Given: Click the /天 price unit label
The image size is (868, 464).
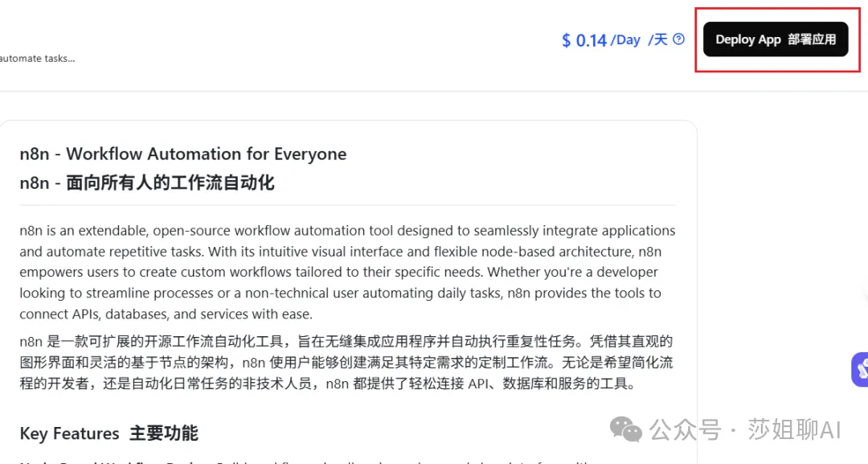Looking at the screenshot, I should [x=657, y=39].
